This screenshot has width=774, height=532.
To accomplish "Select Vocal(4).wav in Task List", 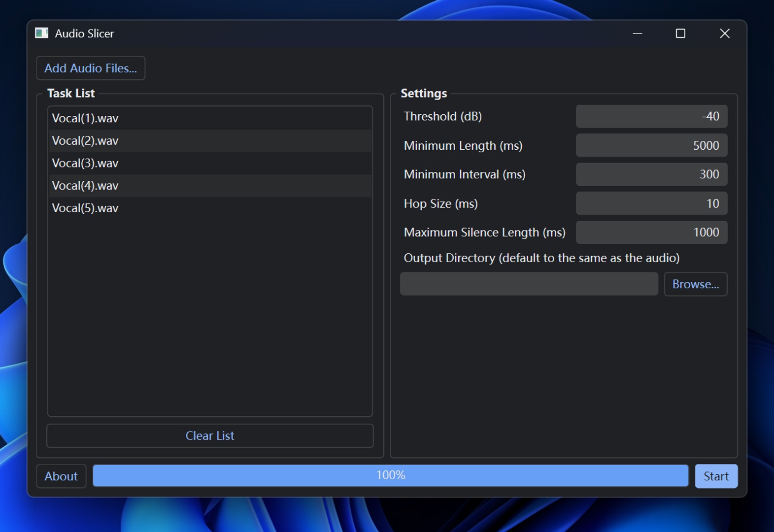I will pyautogui.click(x=210, y=186).
